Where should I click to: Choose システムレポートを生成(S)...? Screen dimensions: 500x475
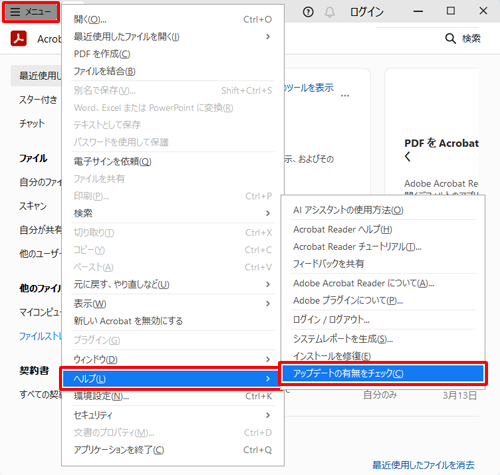[x=383, y=339]
